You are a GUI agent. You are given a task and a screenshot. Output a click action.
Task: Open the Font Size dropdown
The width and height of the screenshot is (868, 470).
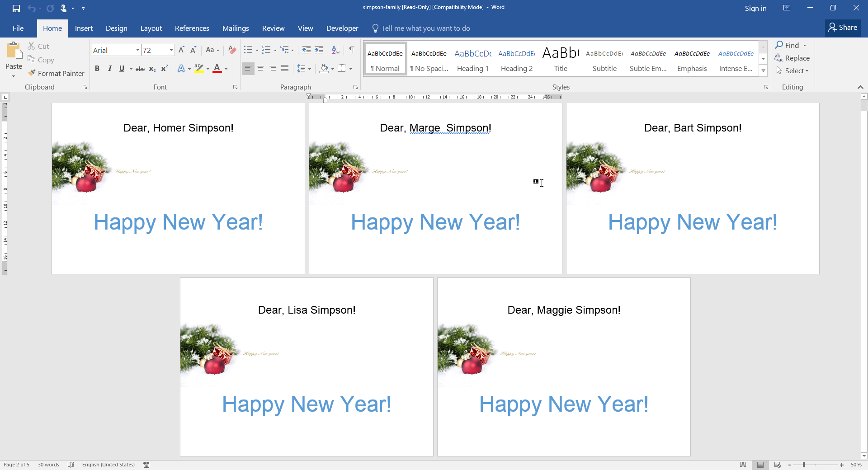point(170,50)
